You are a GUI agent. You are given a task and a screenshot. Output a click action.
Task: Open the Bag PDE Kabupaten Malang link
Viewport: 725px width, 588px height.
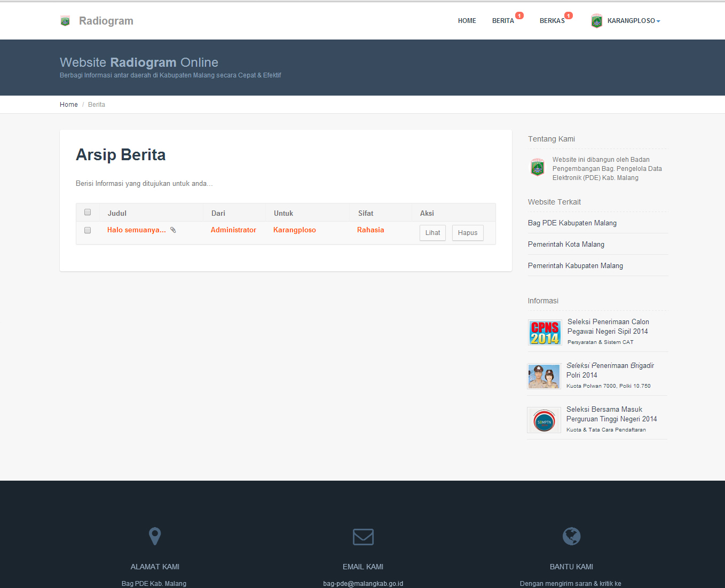coord(572,223)
